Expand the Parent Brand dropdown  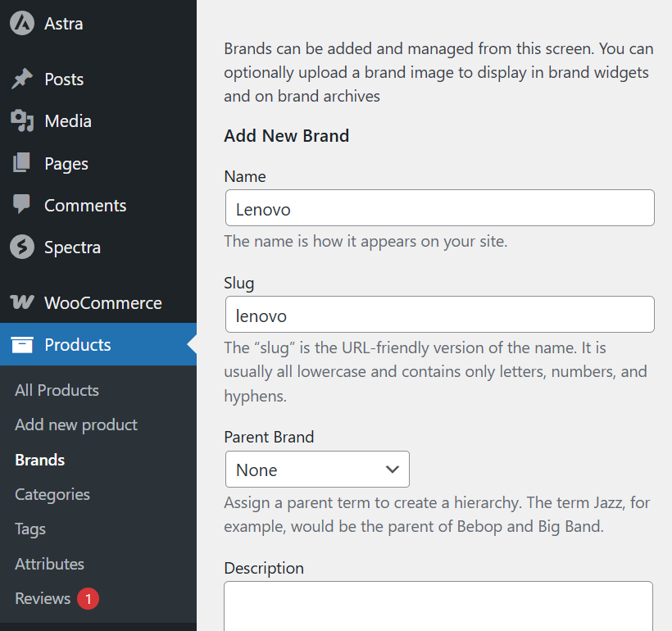pyautogui.click(x=317, y=469)
